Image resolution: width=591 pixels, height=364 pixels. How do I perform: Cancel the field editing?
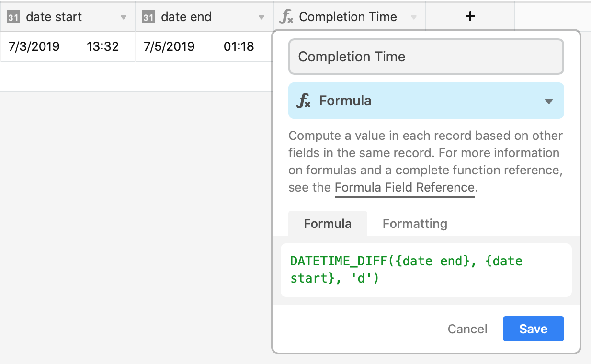point(467,329)
